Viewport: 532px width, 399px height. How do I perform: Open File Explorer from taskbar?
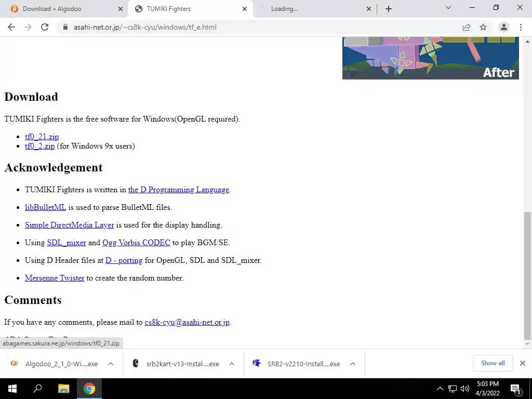63,389
